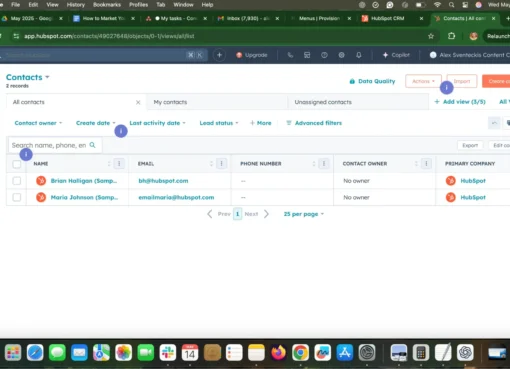Go to page 1 in pagination
510x369 pixels.
(x=237, y=214)
